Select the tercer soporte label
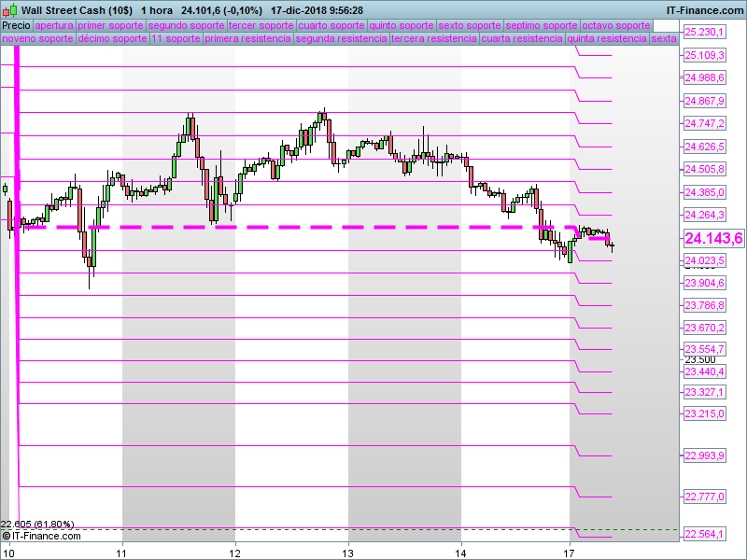This screenshot has height=560, width=747. point(261,26)
